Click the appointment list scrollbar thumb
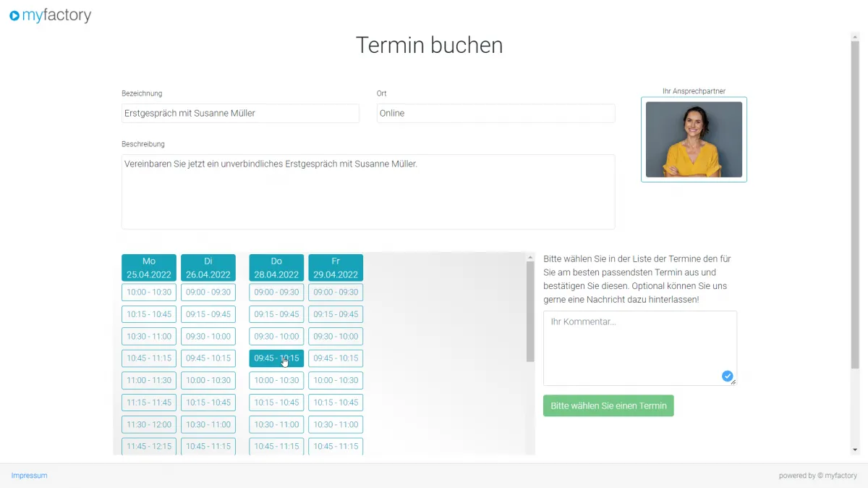This screenshot has height=488, width=868. click(530, 311)
